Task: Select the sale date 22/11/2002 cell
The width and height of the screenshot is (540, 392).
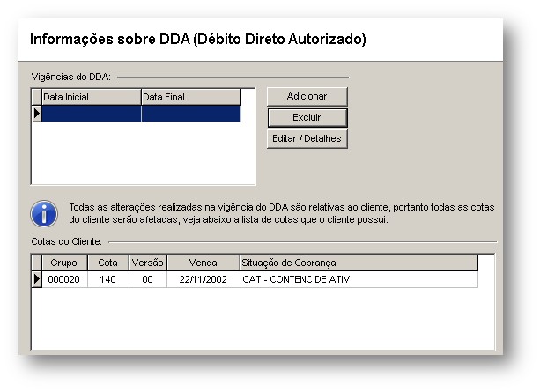Action: click(x=203, y=279)
